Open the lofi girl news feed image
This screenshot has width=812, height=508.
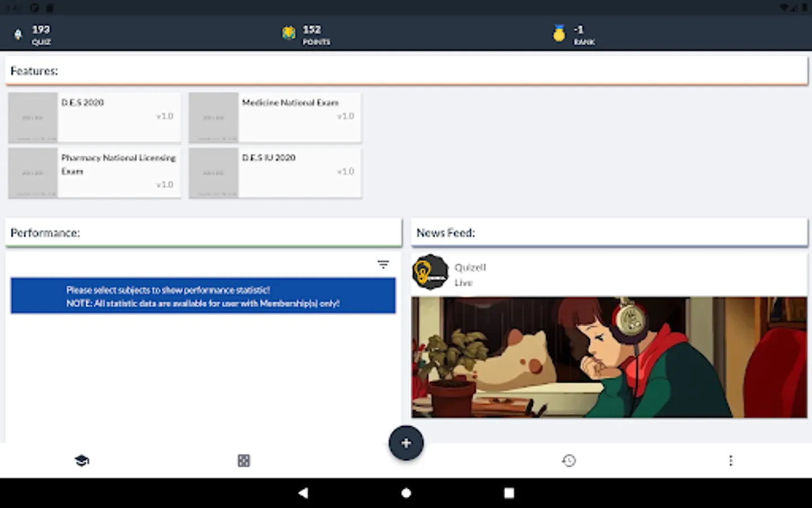pos(609,357)
